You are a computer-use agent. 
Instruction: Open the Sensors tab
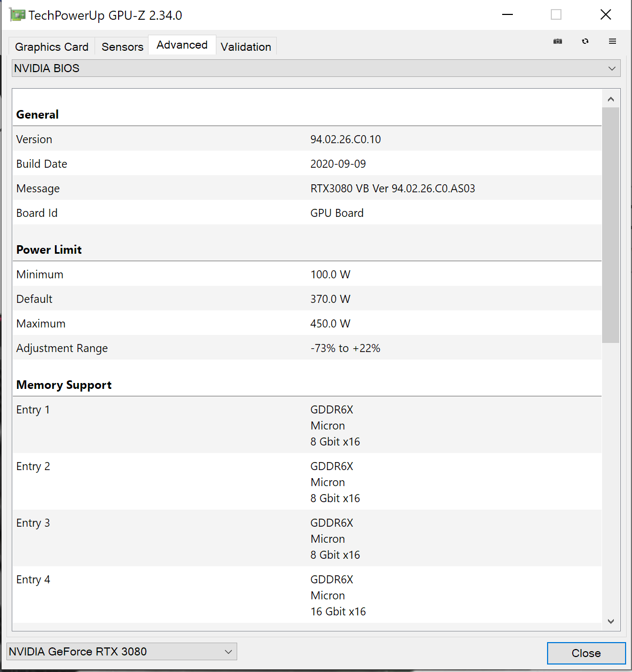pyautogui.click(x=122, y=47)
